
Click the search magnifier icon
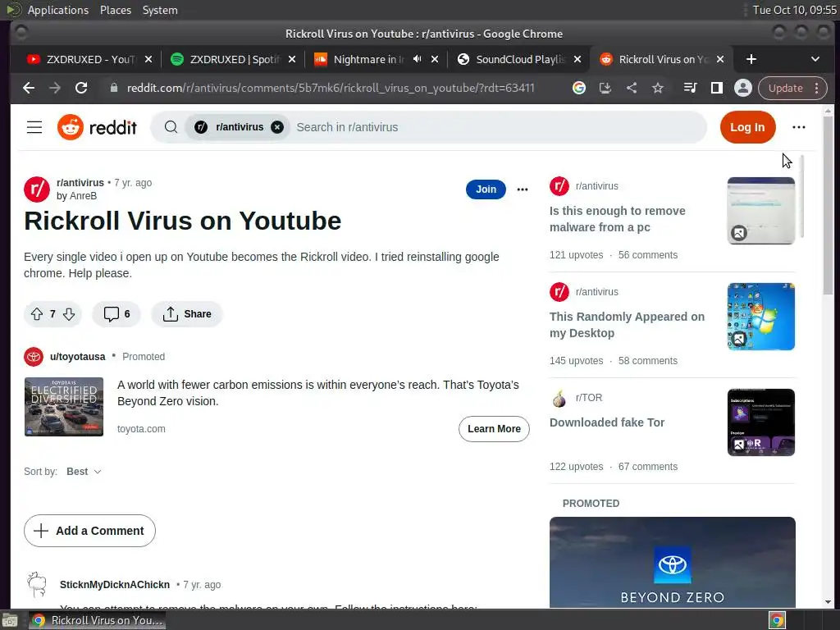(171, 127)
